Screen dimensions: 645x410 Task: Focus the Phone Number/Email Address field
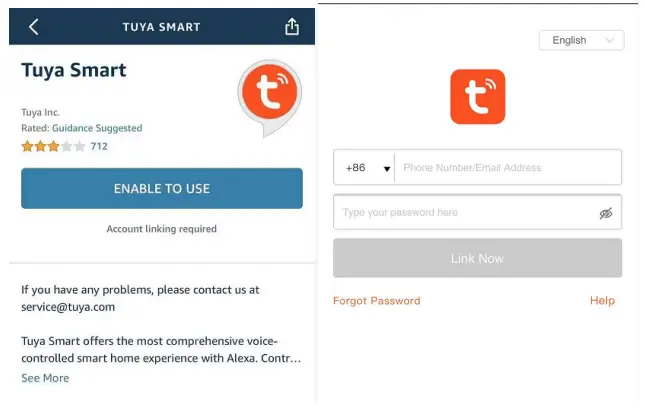(507, 168)
